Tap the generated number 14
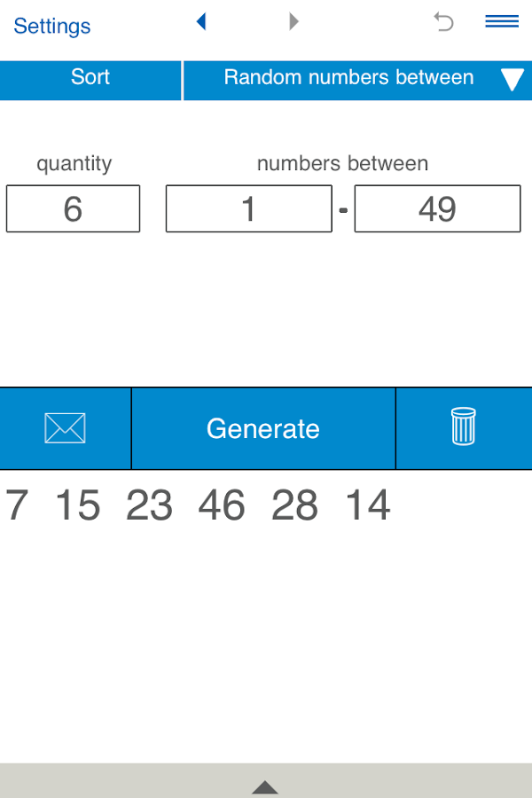The image size is (532, 798). pyautogui.click(x=368, y=505)
